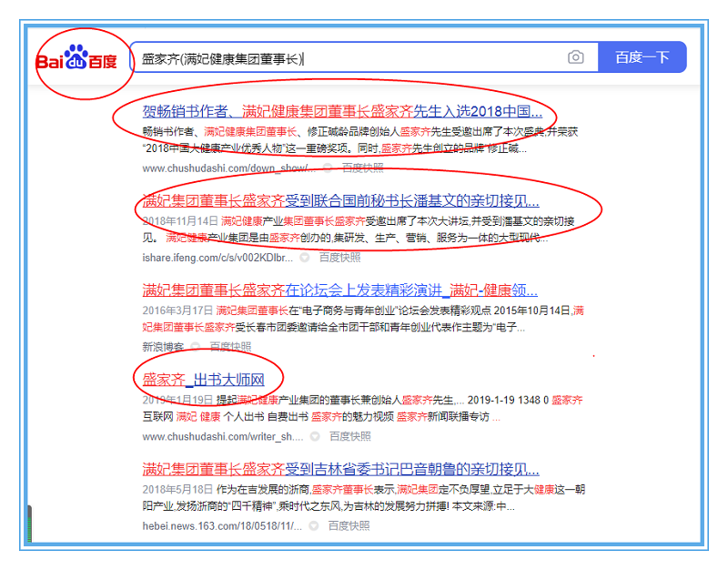Viewport: 728px width, 570px height.
Task: Focus the search box containing 盛家齐
Action: point(346,58)
